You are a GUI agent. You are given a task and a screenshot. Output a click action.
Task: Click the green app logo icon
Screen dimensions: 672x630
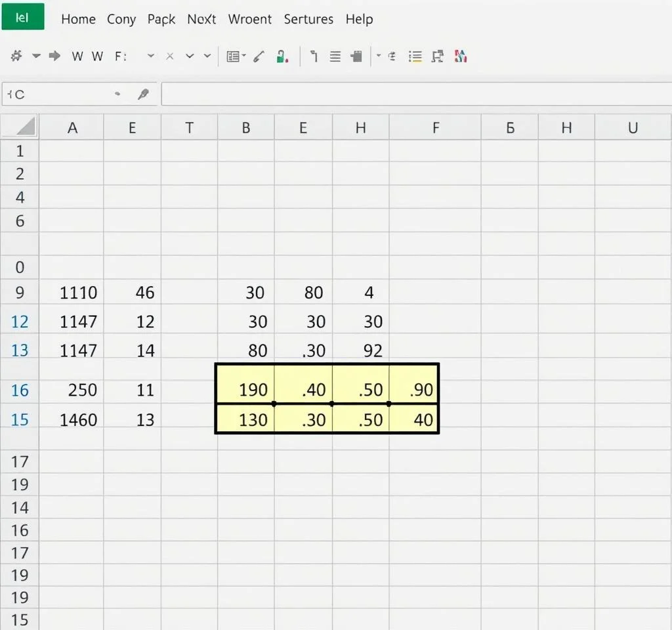[x=23, y=17]
